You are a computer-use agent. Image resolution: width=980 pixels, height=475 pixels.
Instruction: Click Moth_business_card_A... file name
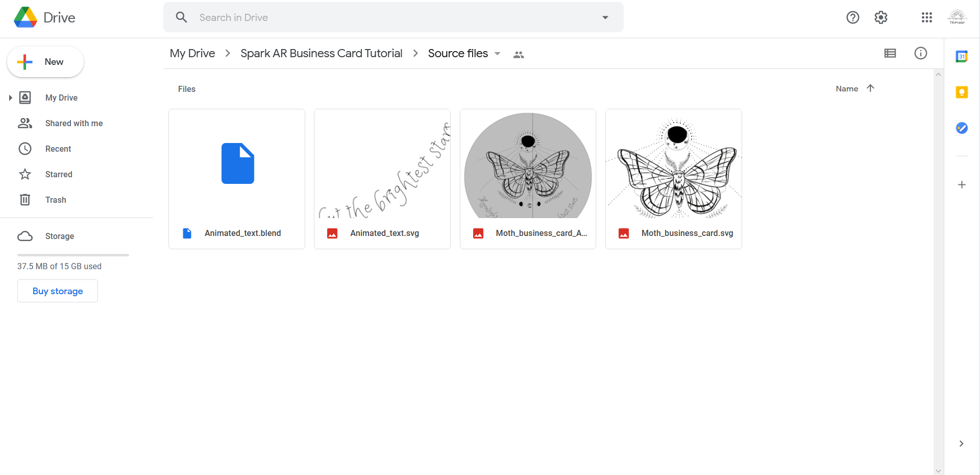click(x=542, y=233)
